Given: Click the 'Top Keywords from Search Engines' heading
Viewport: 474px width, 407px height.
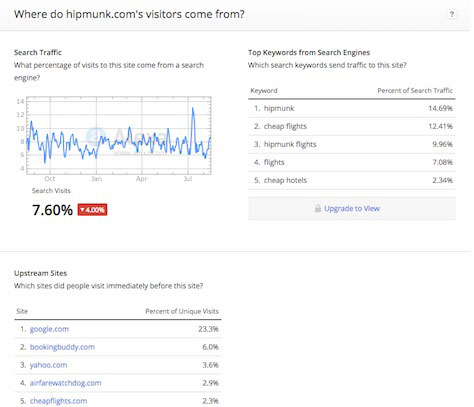Looking at the screenshot, I should [x=309, y=52].
